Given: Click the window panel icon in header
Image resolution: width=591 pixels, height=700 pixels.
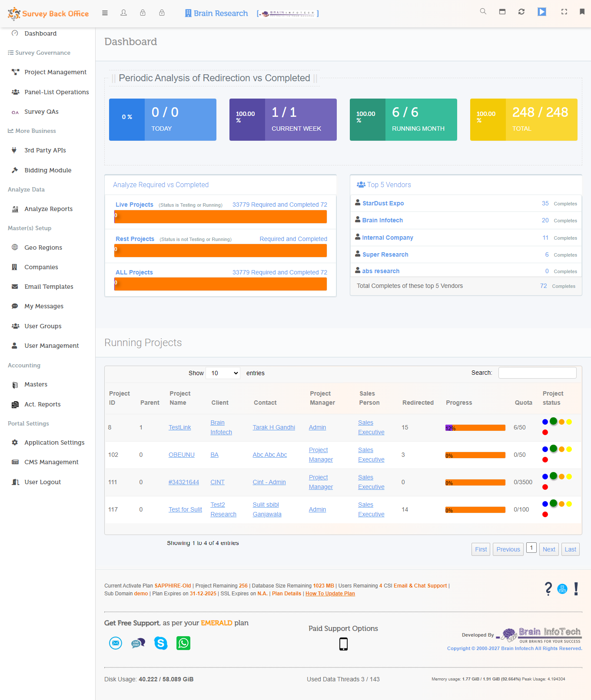Looking at the screenshot, I should coord(502,12).
